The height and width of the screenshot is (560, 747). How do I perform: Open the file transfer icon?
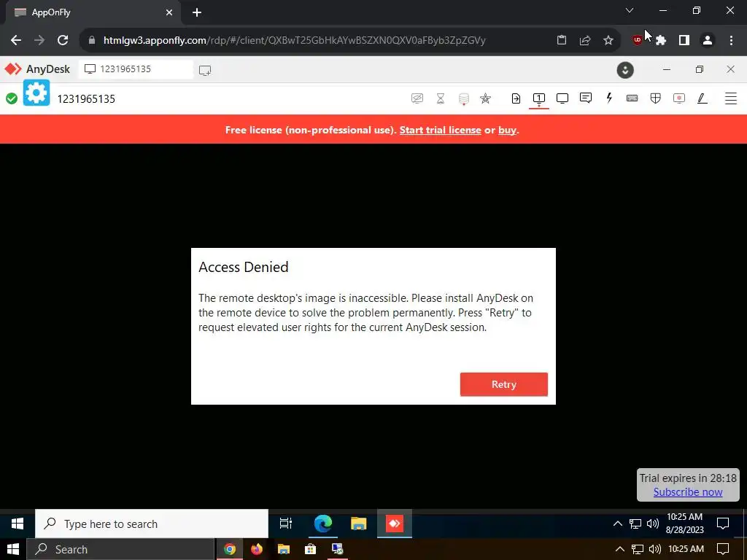516,98
